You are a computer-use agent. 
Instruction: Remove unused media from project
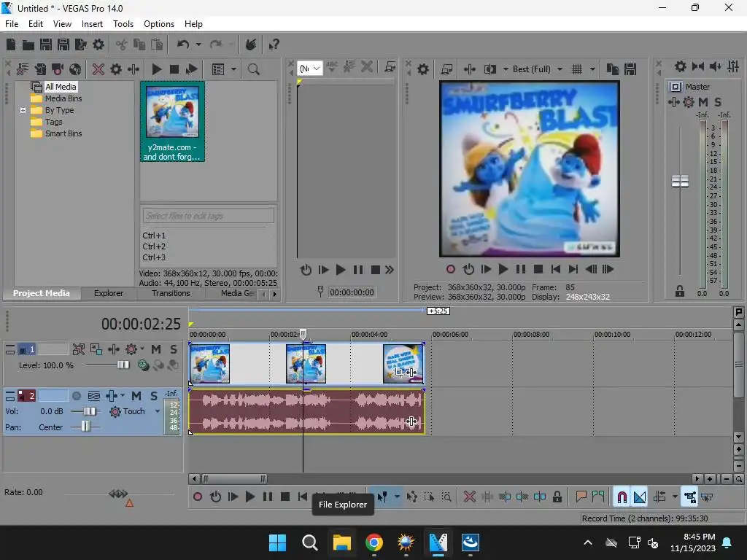pos(23,69)
